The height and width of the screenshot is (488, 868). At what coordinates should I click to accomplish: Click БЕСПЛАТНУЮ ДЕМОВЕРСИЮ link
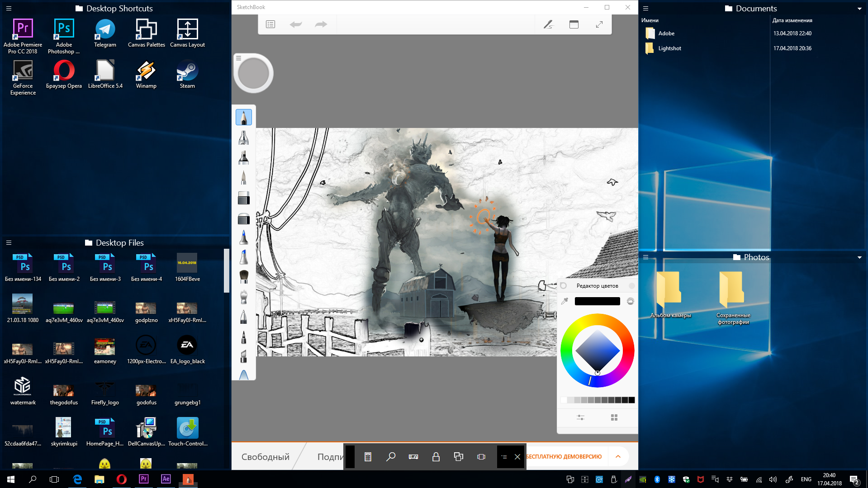564,457
